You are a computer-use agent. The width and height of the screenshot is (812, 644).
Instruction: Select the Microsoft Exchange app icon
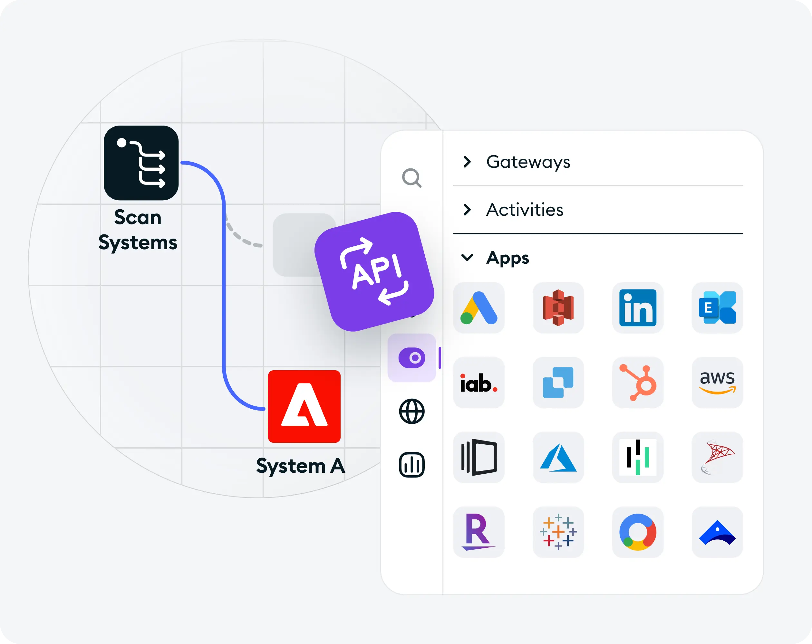tap(717, 308)
